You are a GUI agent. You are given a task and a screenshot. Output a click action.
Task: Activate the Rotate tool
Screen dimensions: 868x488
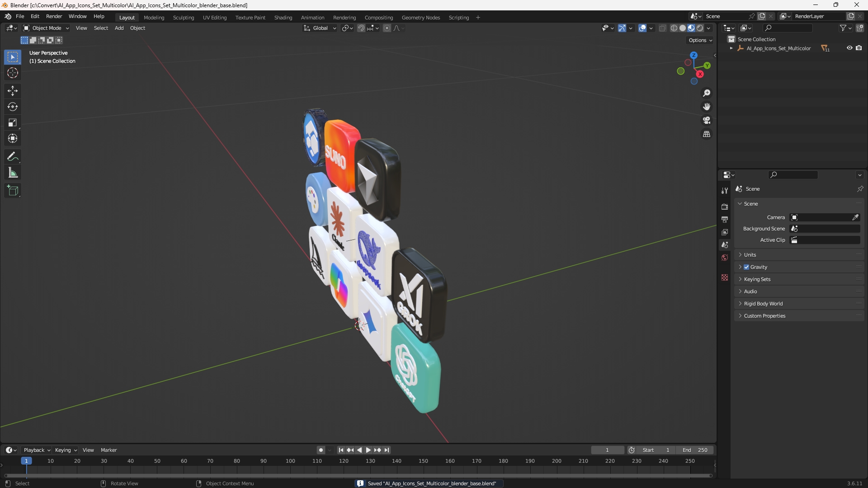coord(13,107)
